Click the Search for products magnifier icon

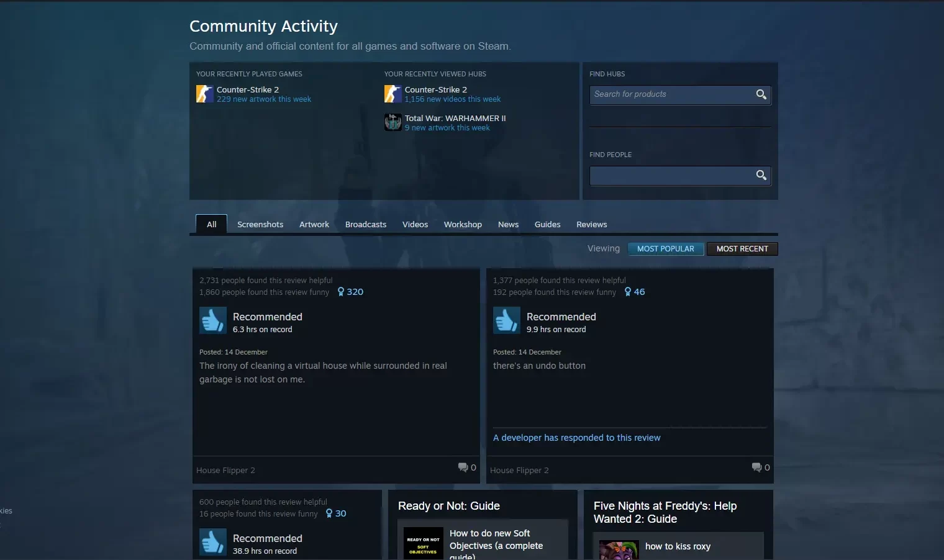[x=761, y=94]
